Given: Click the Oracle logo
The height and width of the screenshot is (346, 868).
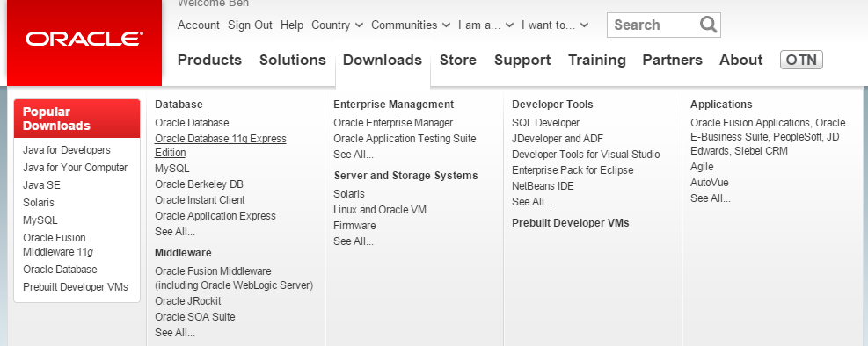Looking at the screenshot, I should click(84, 39).
